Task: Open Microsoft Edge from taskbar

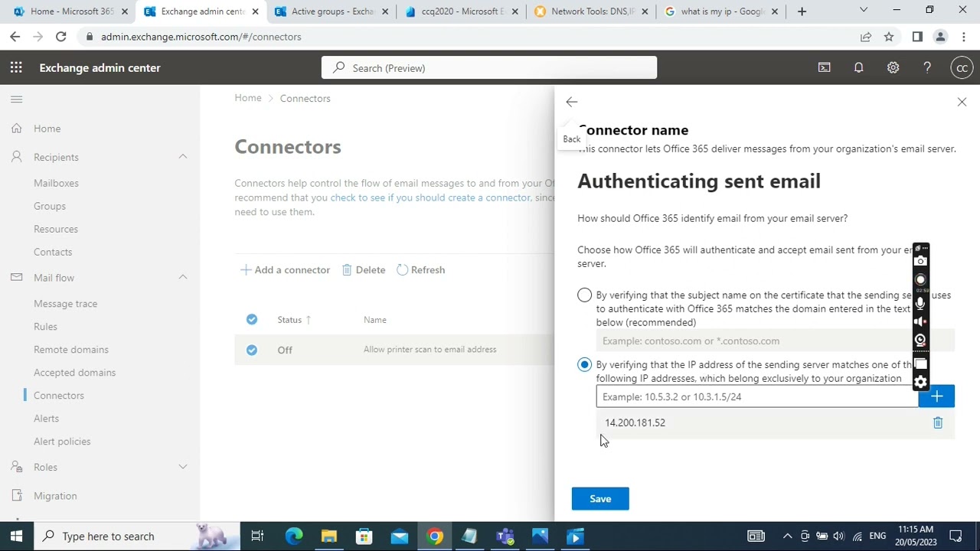Action: 294,536
